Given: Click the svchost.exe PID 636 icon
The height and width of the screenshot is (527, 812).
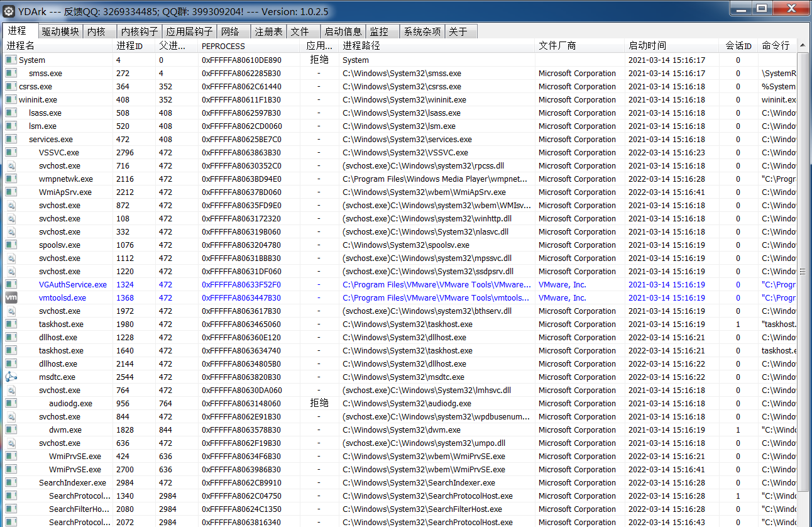Looking at the screenshot, I should (11, 443).
